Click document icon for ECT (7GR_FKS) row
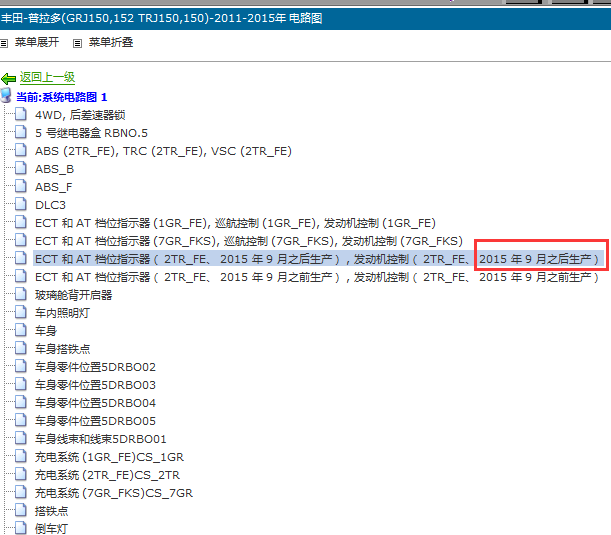The width and height of the screenshot is (611, 535). (21, 240)
